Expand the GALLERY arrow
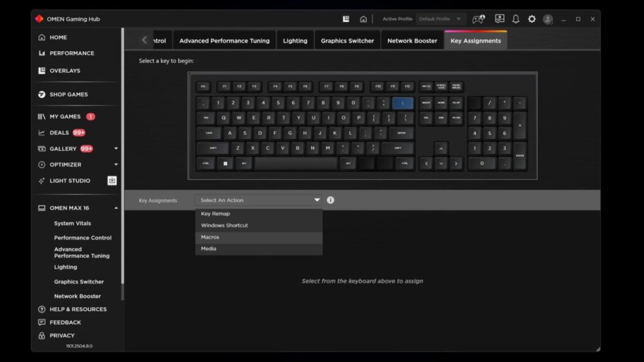Image resolution: width=644 pixels, height=362 pixels. (116, 148)
